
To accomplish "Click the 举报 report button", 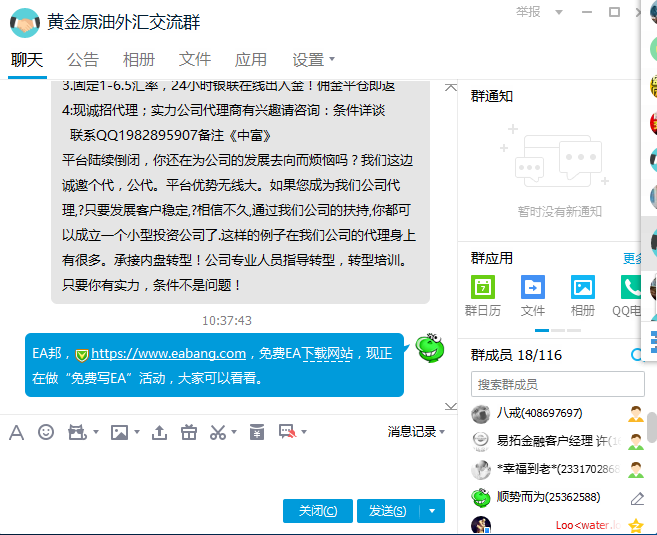I will pyautogui.click(x=528, y=12).
